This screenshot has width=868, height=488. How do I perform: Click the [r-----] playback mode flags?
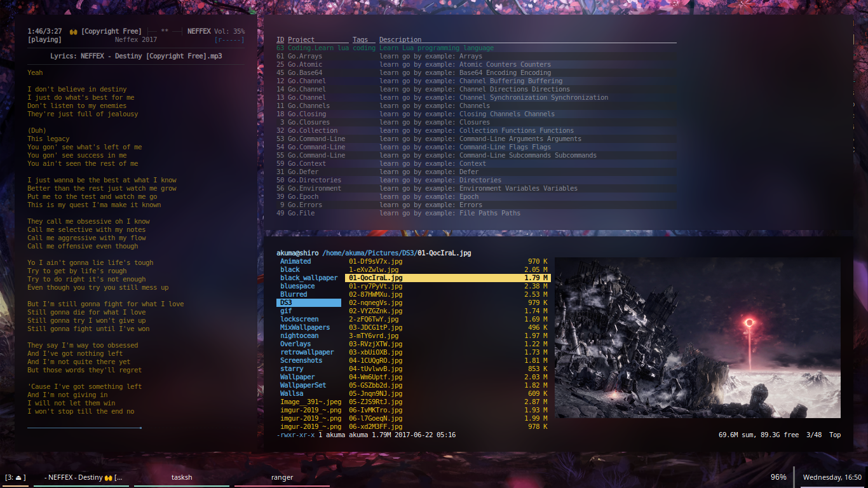[x=229, y=39]
